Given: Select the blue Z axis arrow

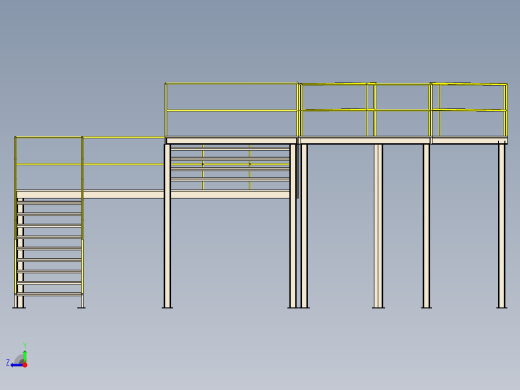Looking at the screenshot, I should tap(17, 365).
